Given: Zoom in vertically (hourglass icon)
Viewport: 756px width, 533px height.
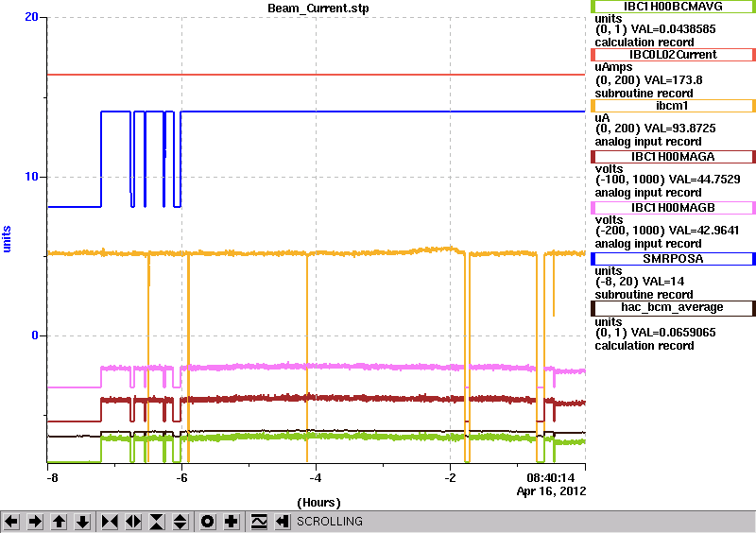Looking at the screenshot, I should coord(157,522).
